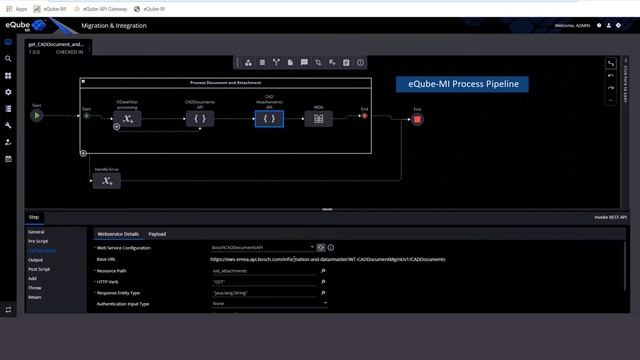This screenshot has width=640, height=360.
Task: Collapse the Process Document and Attachment box
Action: [83, 82]
